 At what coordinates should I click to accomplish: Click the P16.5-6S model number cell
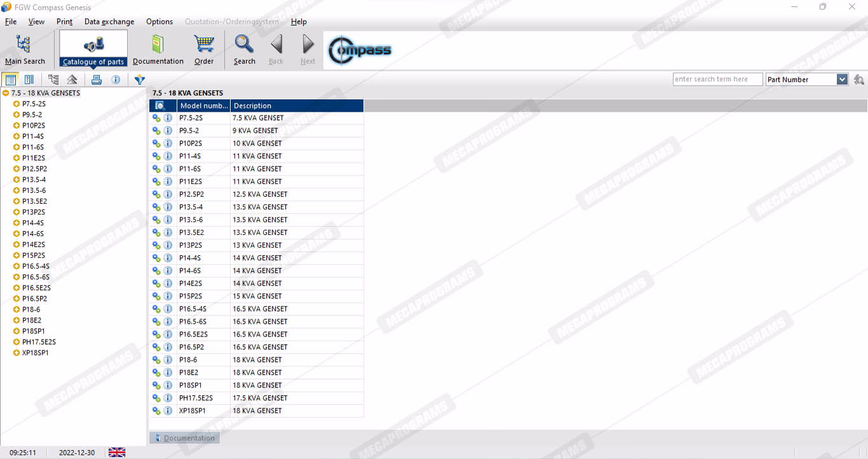(203, 321)
